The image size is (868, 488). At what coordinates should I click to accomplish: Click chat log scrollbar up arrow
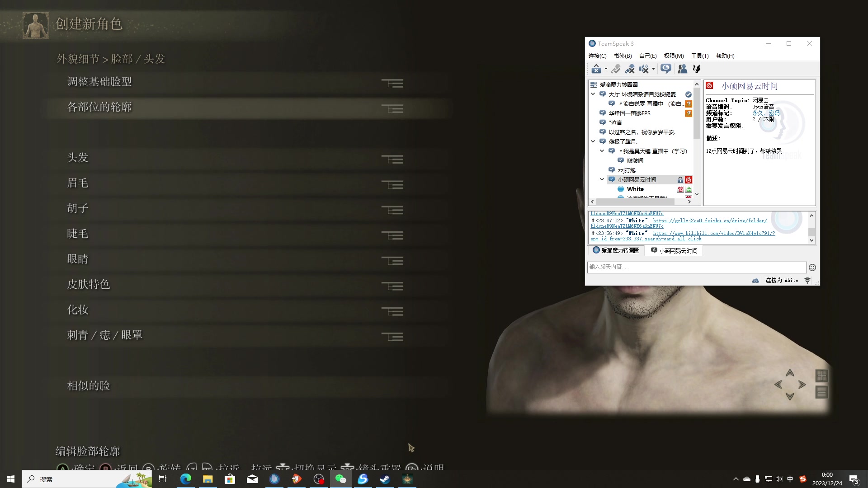(x=811, y=216)
